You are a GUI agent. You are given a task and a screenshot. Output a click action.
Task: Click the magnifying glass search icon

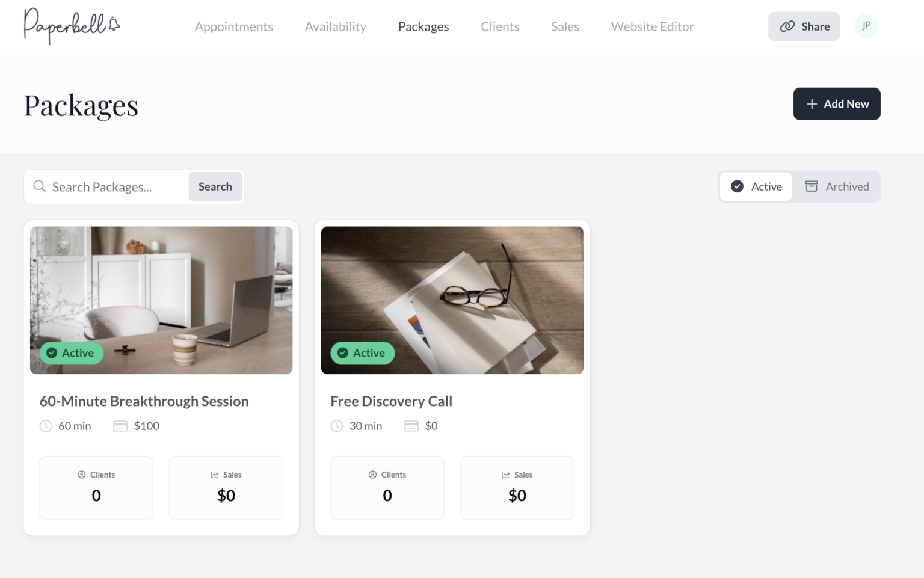[x=40, y=186]
